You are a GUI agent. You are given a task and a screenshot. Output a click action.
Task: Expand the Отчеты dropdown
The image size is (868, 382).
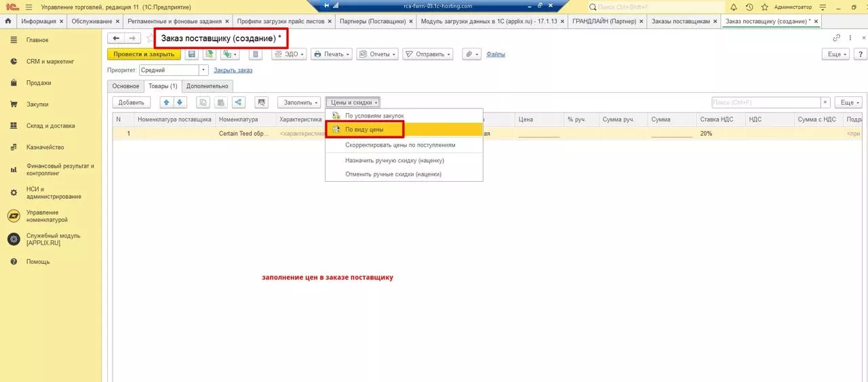pyautogui.click(x=377, y=54)
